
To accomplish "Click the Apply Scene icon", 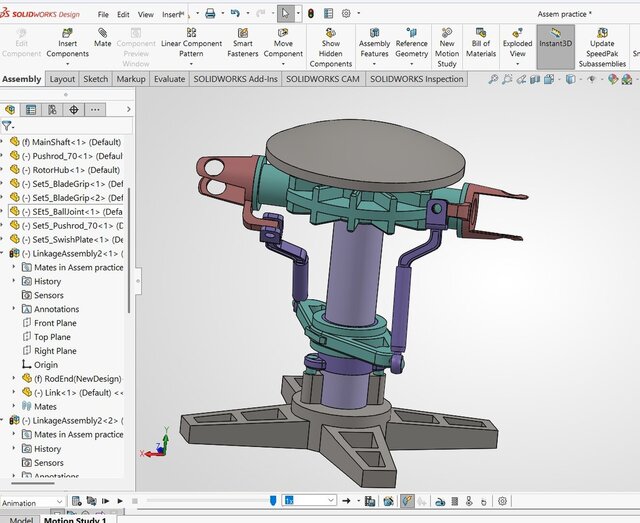I will (x=627, y=79).
